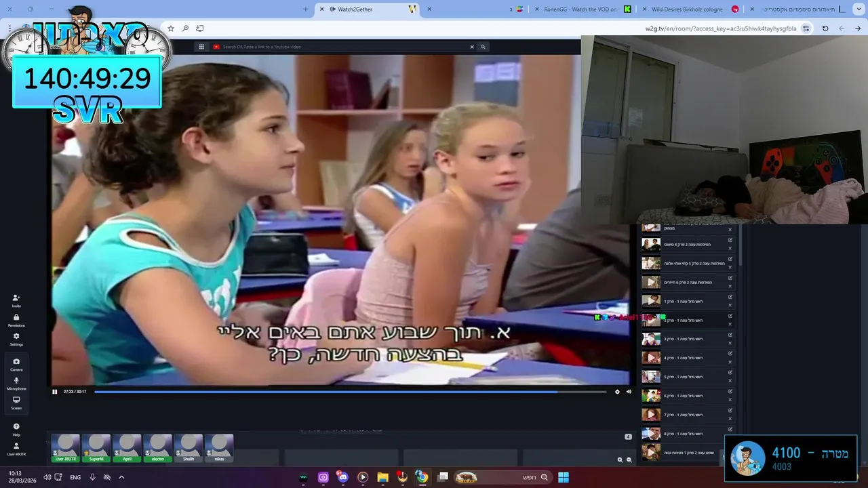
Task: Open the zoom magnifier icon in address bar
Action: (x=185, y=28)
